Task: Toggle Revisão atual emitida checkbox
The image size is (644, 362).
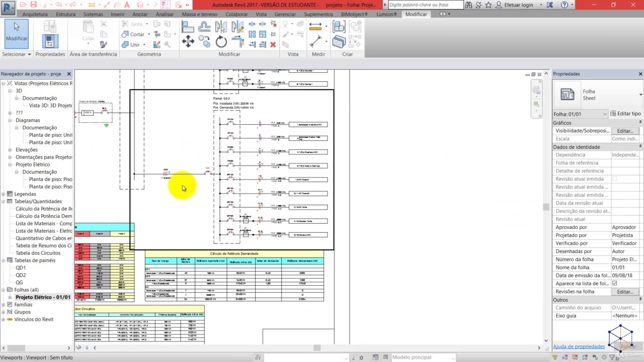Action: 614,179
